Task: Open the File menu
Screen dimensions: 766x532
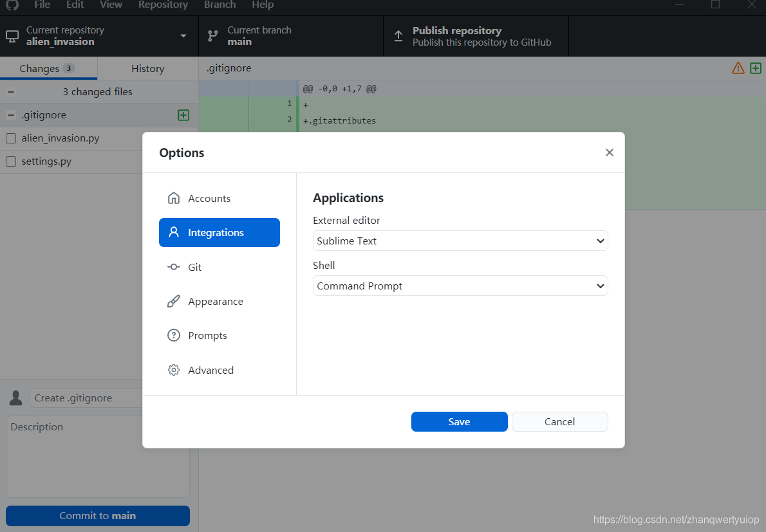Action: point(42,5)
